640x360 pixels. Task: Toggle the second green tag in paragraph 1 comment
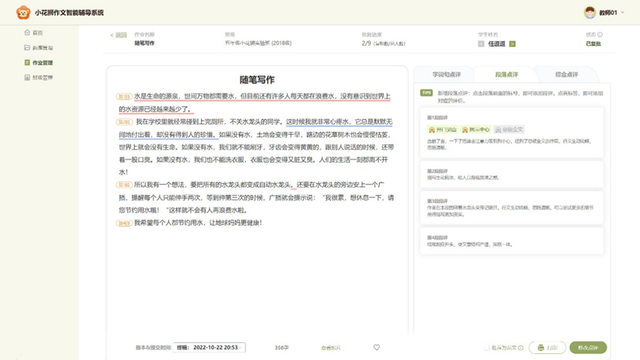(476, 129)
